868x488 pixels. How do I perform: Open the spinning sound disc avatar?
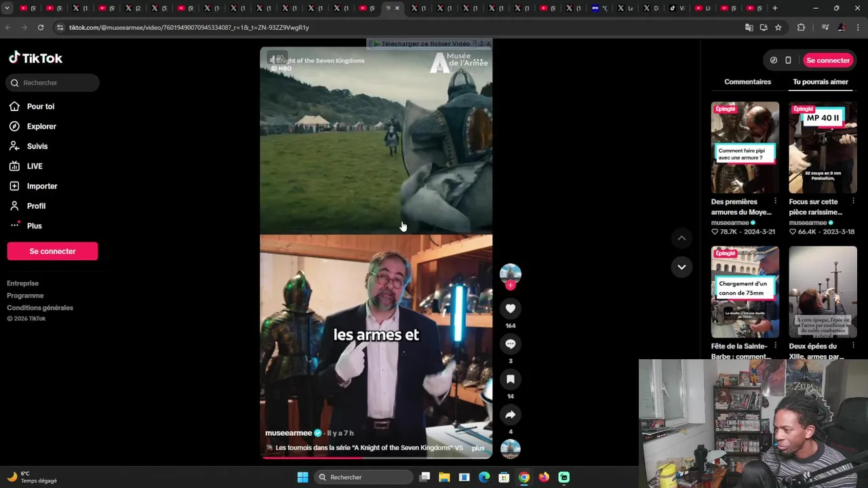click(x=511, y=449)
